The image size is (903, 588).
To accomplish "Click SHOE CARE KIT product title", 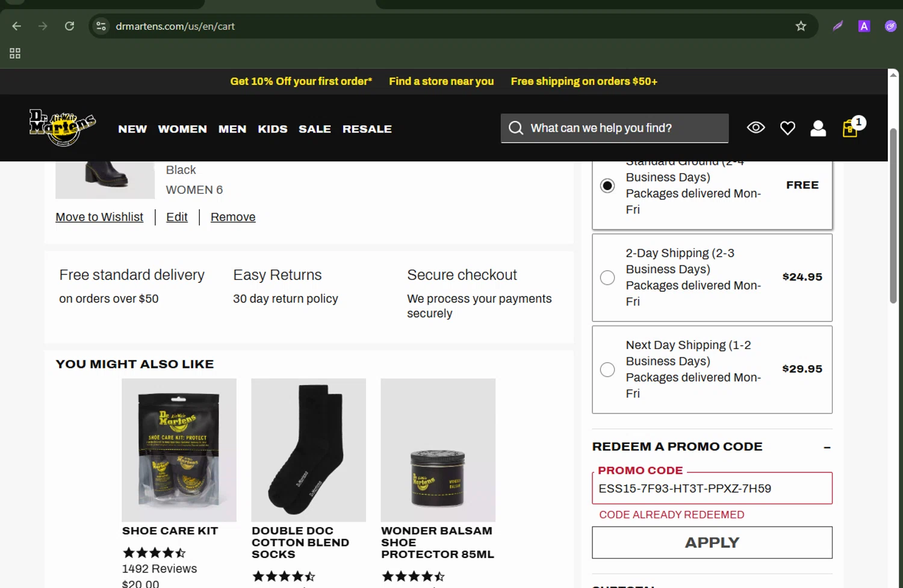I will (170, 531).
